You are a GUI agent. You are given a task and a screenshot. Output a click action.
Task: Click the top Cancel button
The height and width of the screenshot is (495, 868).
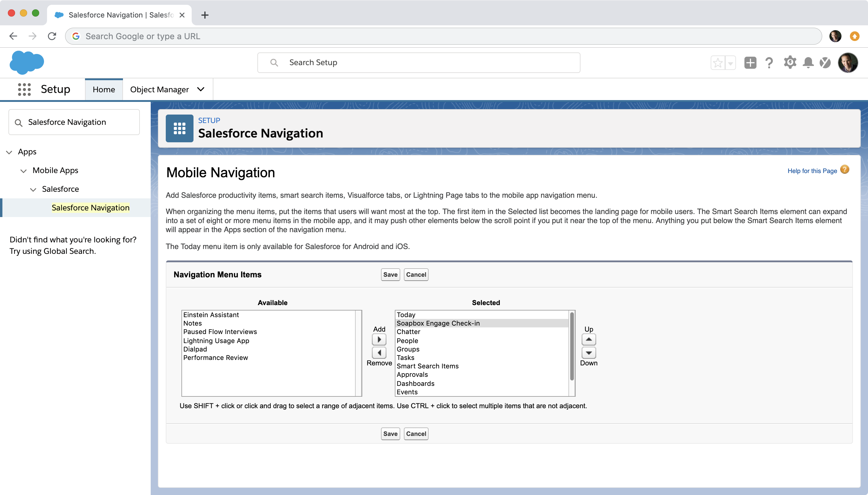416,274
